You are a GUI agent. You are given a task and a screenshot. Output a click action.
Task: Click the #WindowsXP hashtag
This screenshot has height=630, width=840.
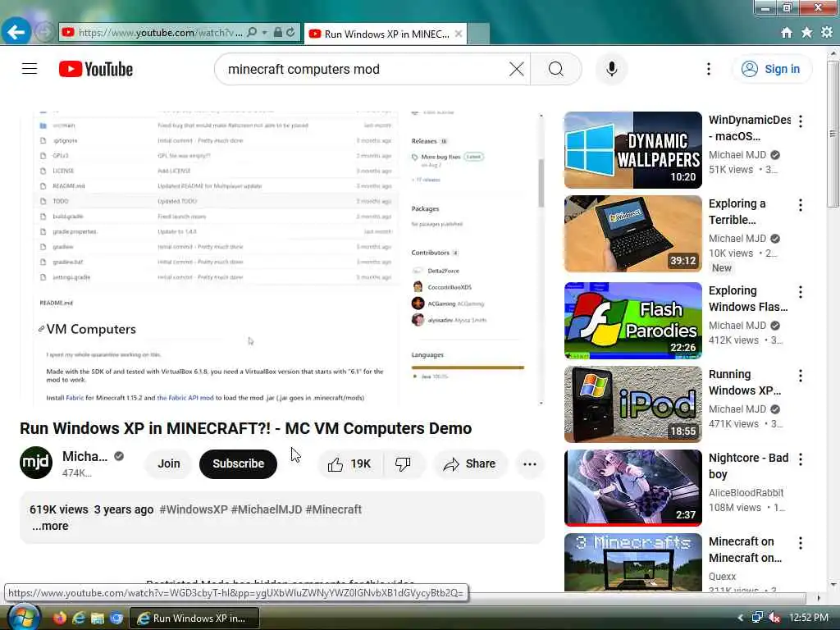point(194,509)
